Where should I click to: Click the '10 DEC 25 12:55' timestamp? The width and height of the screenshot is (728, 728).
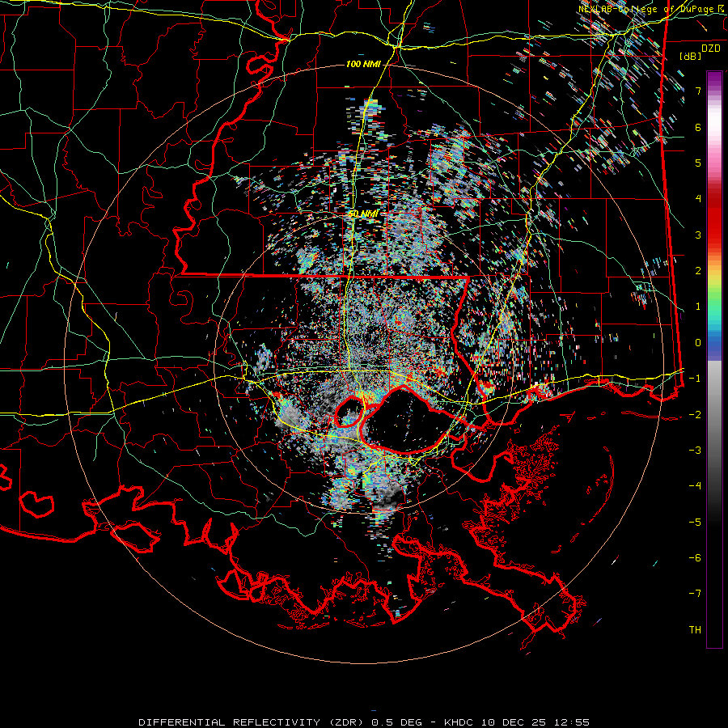click(x=534, y=722)
